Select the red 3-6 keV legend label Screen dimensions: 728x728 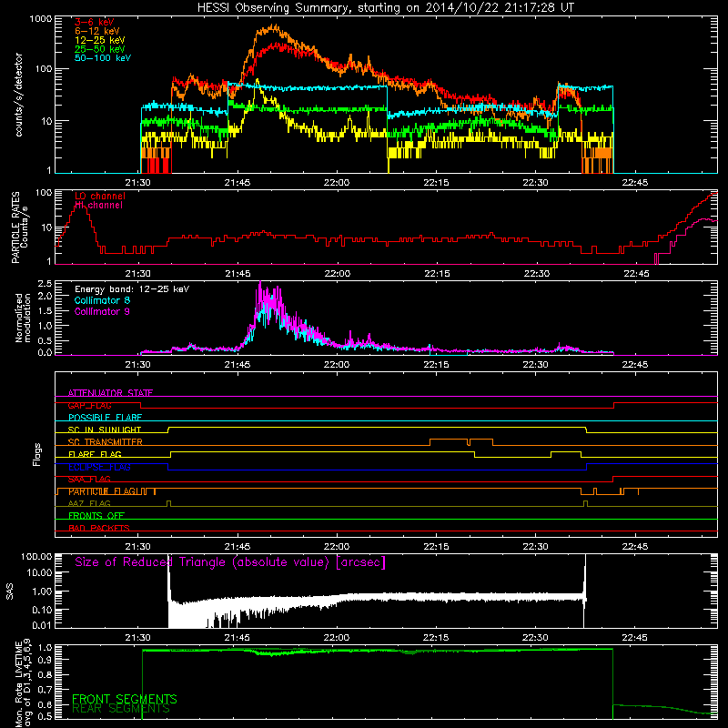coord(95,22)
